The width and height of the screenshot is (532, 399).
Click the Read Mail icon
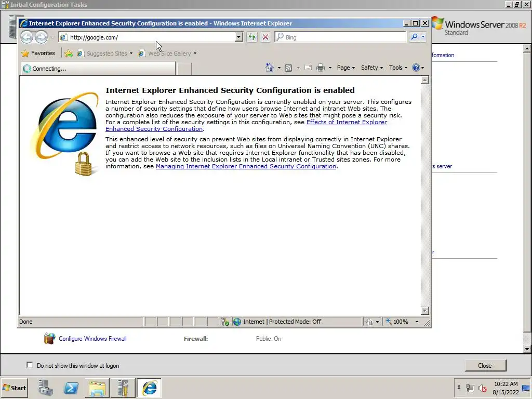click(x=308, y=68)
